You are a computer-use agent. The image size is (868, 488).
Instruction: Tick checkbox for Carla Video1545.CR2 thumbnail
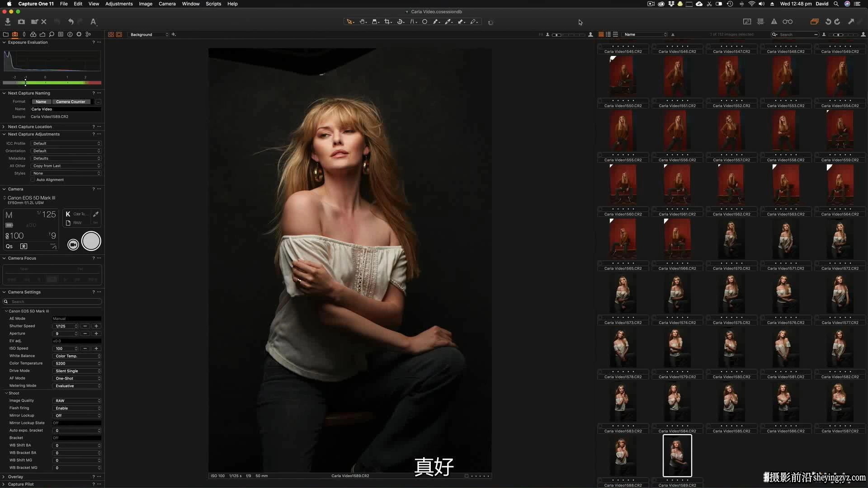pos(600,46)
